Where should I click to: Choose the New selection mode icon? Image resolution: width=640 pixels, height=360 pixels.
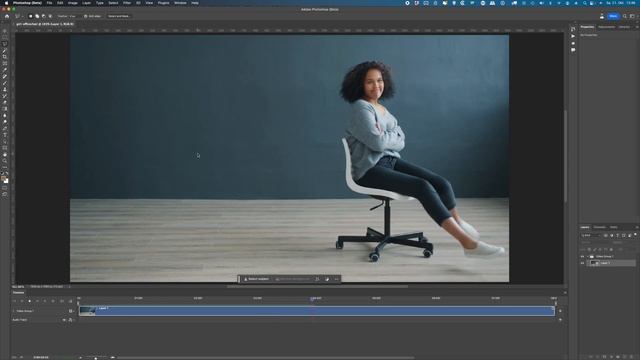click(30, 16)
